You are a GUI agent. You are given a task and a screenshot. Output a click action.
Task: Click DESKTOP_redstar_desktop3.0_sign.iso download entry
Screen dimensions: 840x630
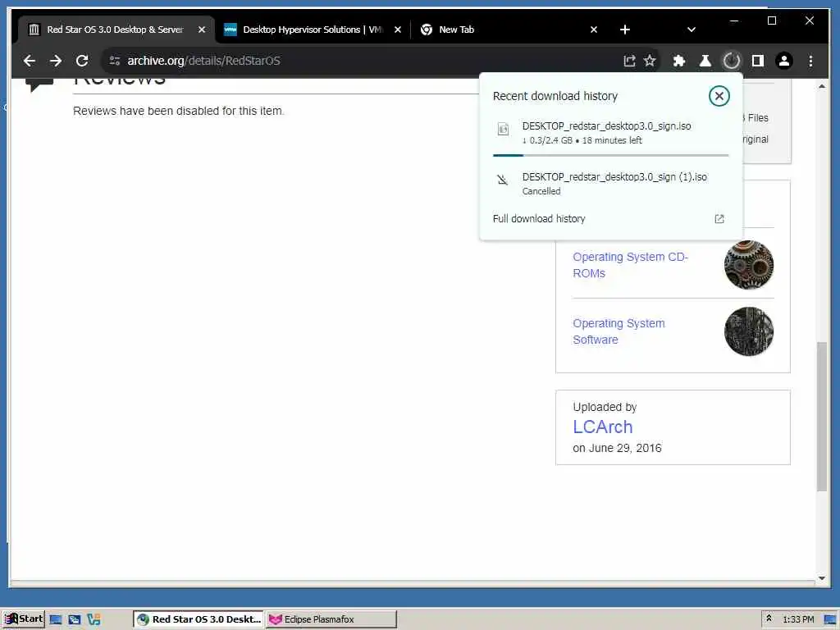[610, 132]
